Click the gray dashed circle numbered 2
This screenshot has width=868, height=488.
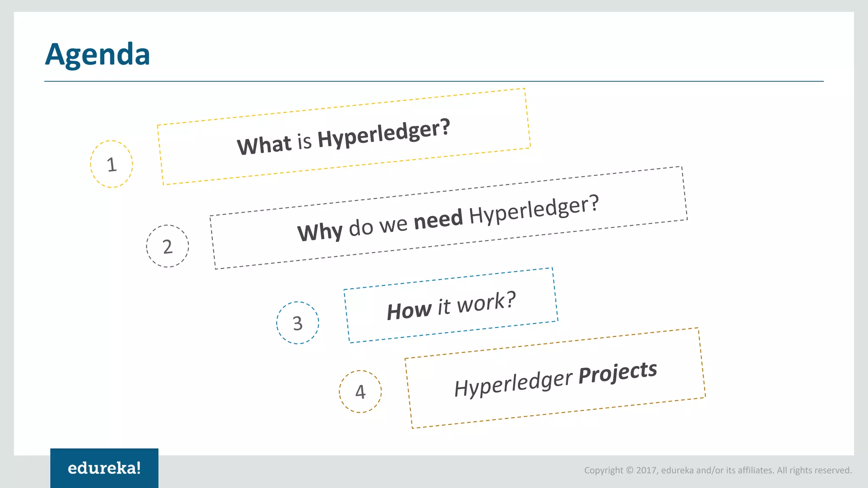pos(167,246)
